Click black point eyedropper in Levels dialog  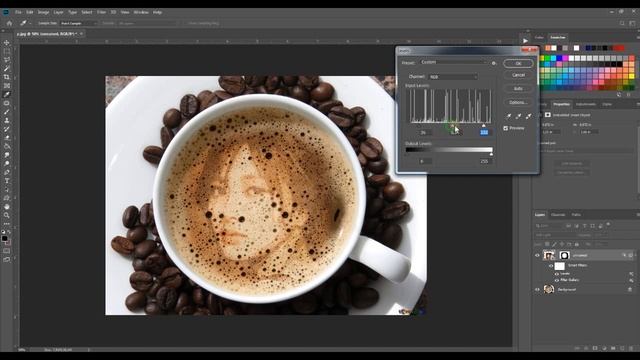point(509,116)
